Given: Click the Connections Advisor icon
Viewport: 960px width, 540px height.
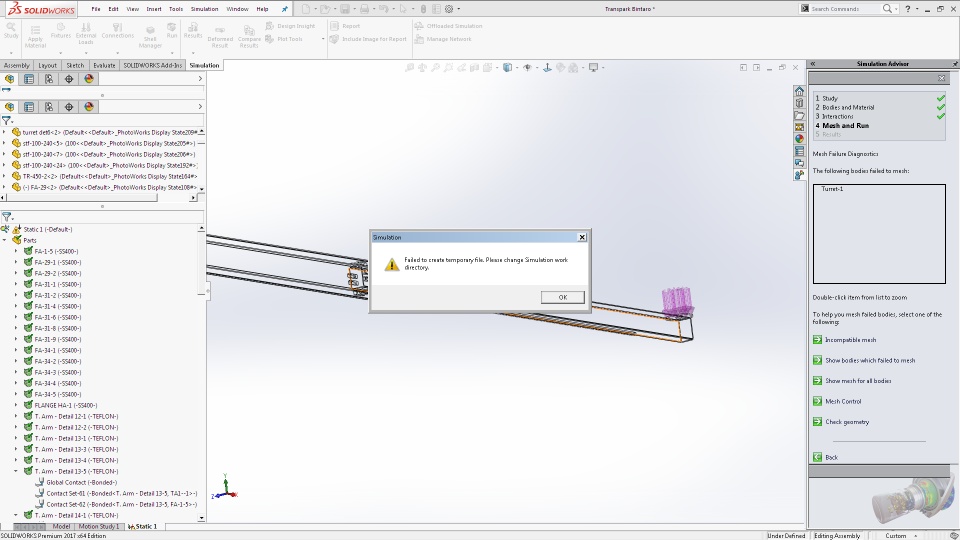Looking at the screenshot, I should point(118,31).
